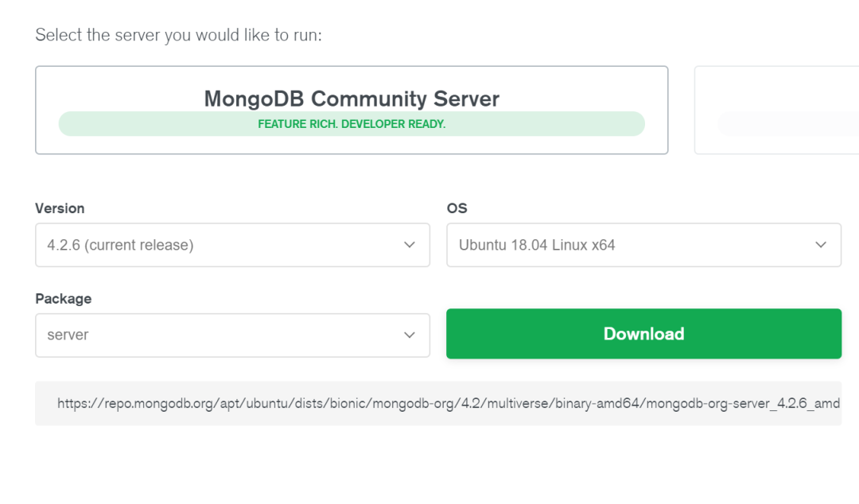Click the '4.2.6 (current release)' text
The image size is (859, 504).
click(120, 245)
